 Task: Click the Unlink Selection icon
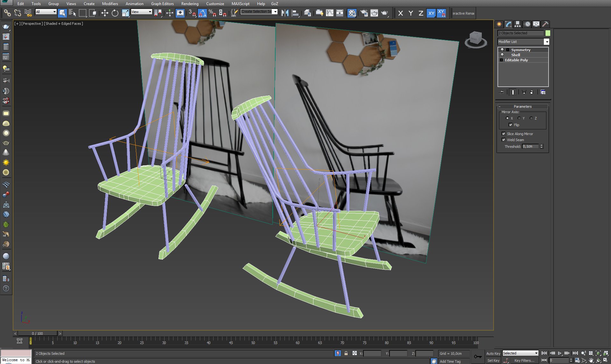click(18, 13)
